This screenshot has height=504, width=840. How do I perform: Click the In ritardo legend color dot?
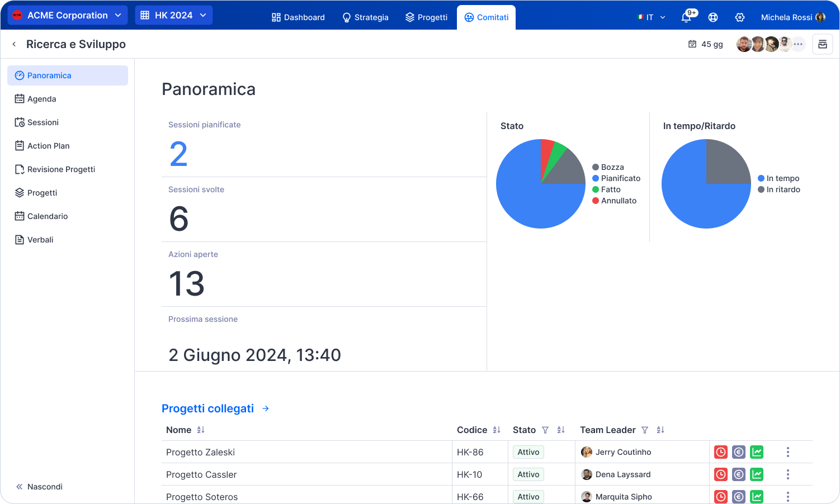(761, 189)
